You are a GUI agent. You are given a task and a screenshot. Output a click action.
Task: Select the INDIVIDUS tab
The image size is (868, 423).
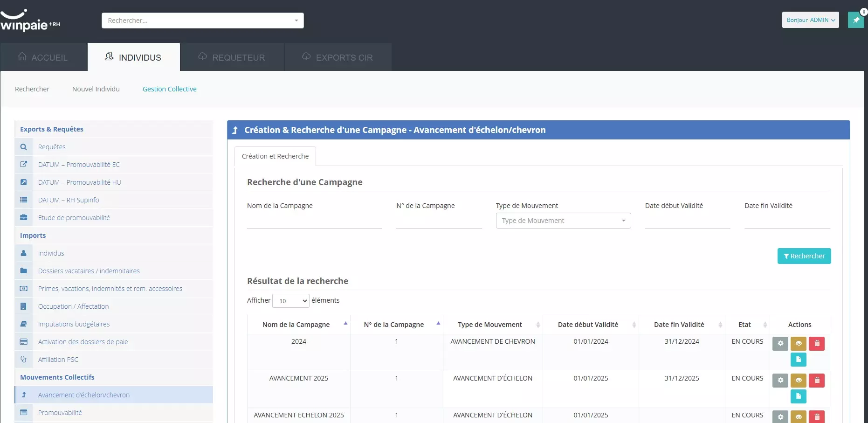(x=134, y=57)
